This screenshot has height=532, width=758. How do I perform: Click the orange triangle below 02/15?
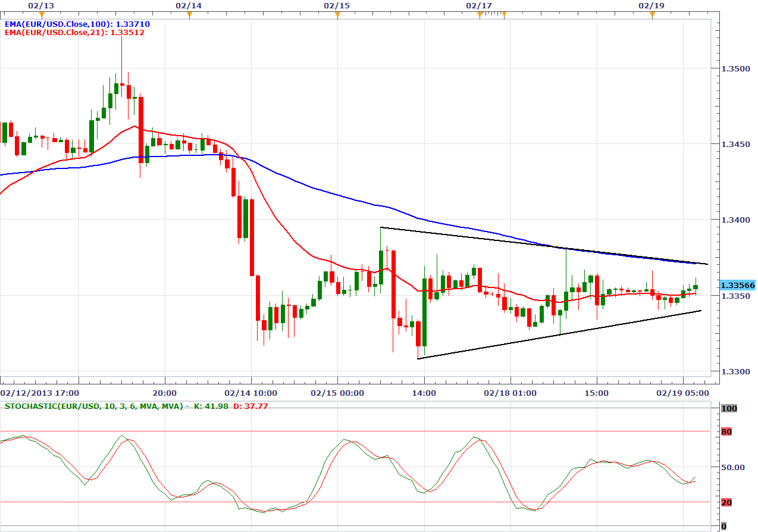[x=337, y=14]
